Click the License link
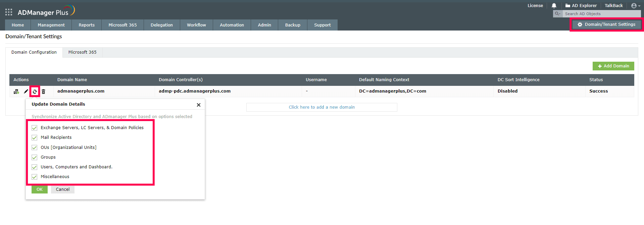The height and width of the screenshot is (225, 644). [x=535, y=6]
